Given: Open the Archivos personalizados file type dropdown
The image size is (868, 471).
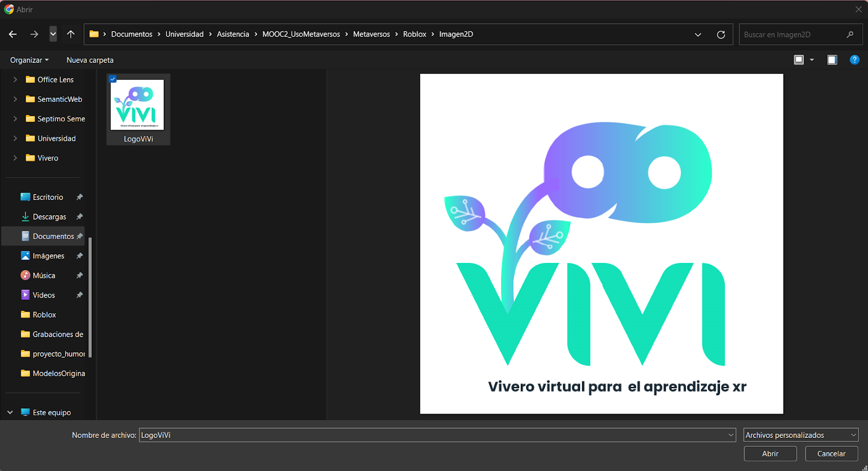Looking at the screenshot, I should click(801, 435).
